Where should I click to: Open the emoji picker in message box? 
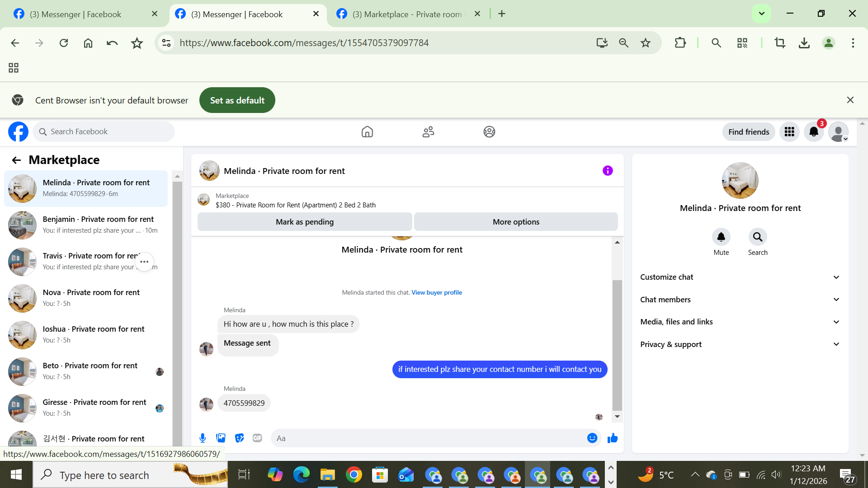tap(592, 438)
